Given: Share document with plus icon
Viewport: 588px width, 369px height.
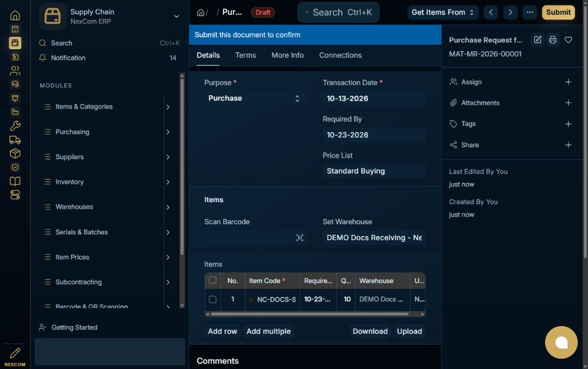Looking at the screenshot, I should click(x=569, y=145).
